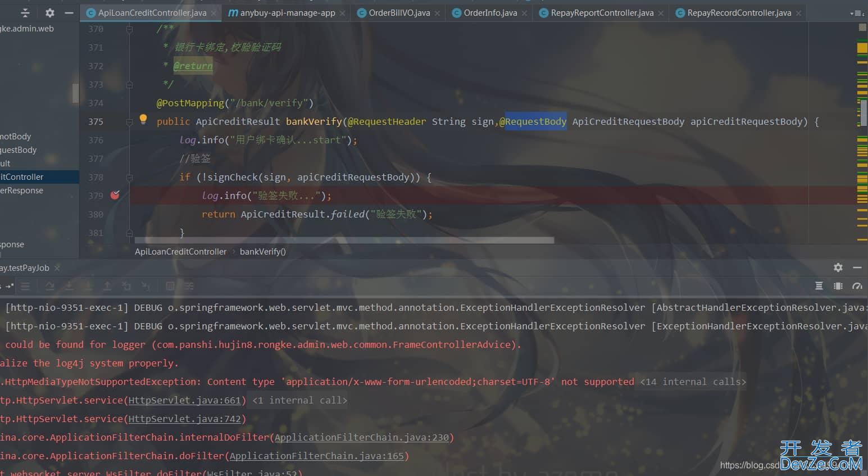Viewport: 868px width, 476px height.
Task: Click the fold end marker at line 373
Action: pyautogui.click(x=129, y=84)
